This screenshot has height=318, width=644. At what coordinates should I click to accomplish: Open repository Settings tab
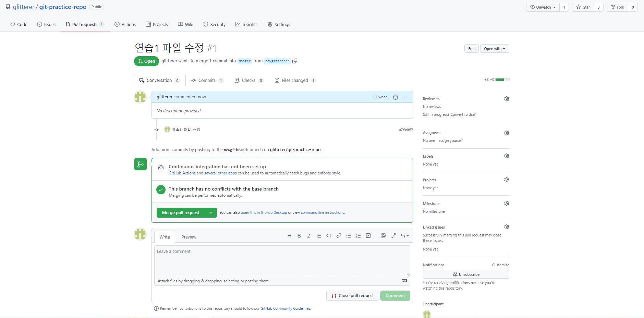[279, 24]
